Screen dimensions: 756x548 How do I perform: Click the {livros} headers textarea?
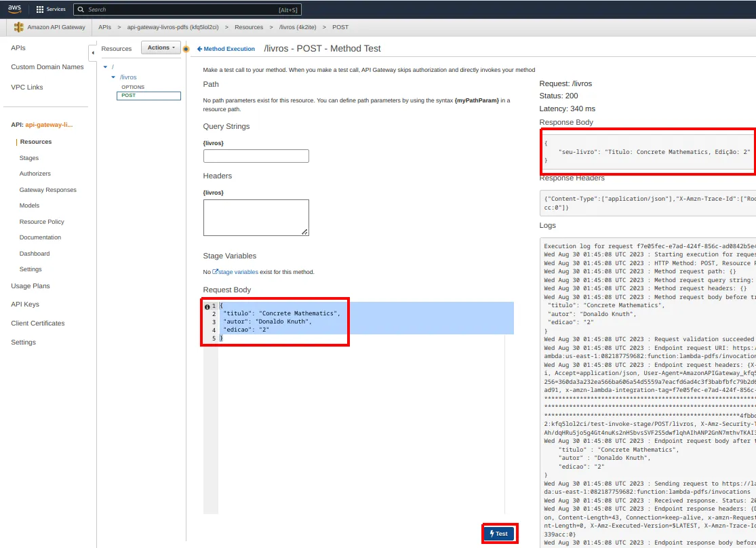point(256,218)
